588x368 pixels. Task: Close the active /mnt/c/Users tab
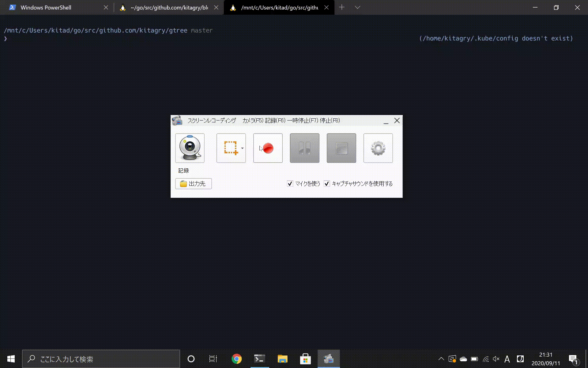(x=326, y=8)
